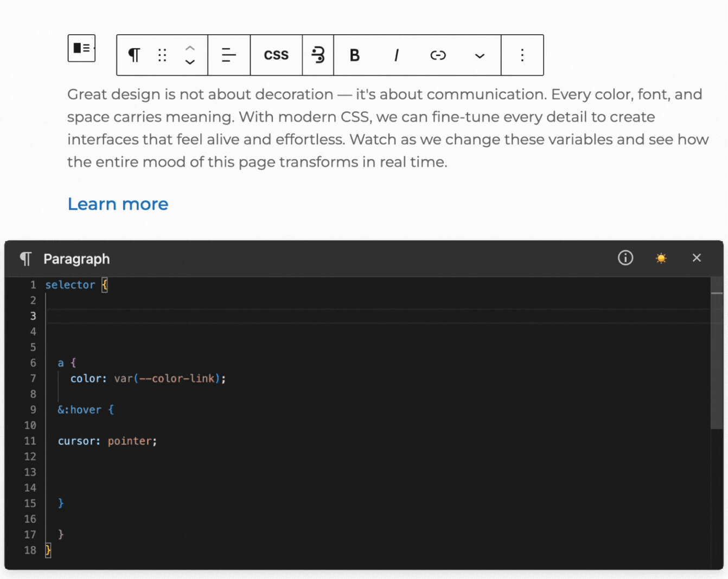Click the info icon in editor header

625,258
